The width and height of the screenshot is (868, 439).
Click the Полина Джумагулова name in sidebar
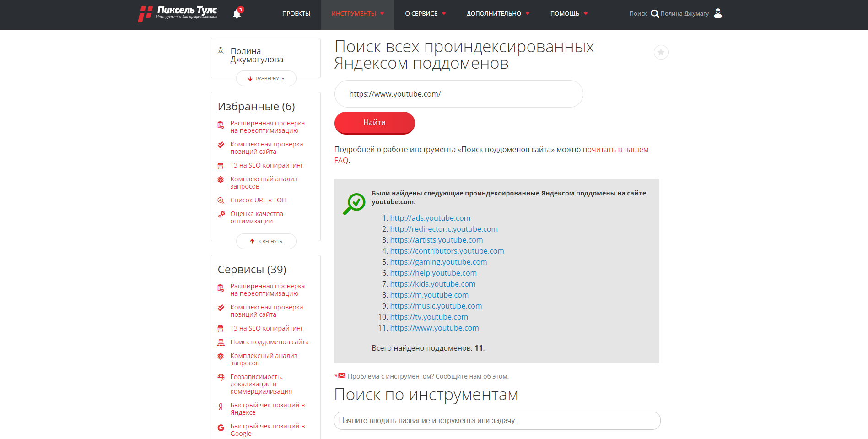click(257, 55)
